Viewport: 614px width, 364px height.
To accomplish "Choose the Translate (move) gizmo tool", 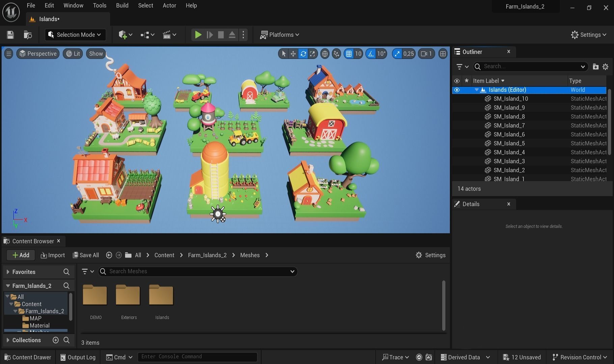I will pos(293,54).
